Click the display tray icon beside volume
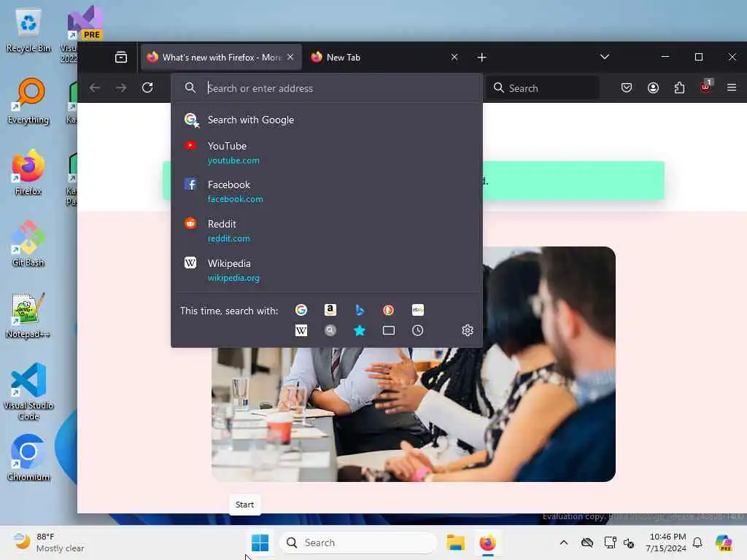This screenshot has width=747, height=560. click(x=610, y=542)
